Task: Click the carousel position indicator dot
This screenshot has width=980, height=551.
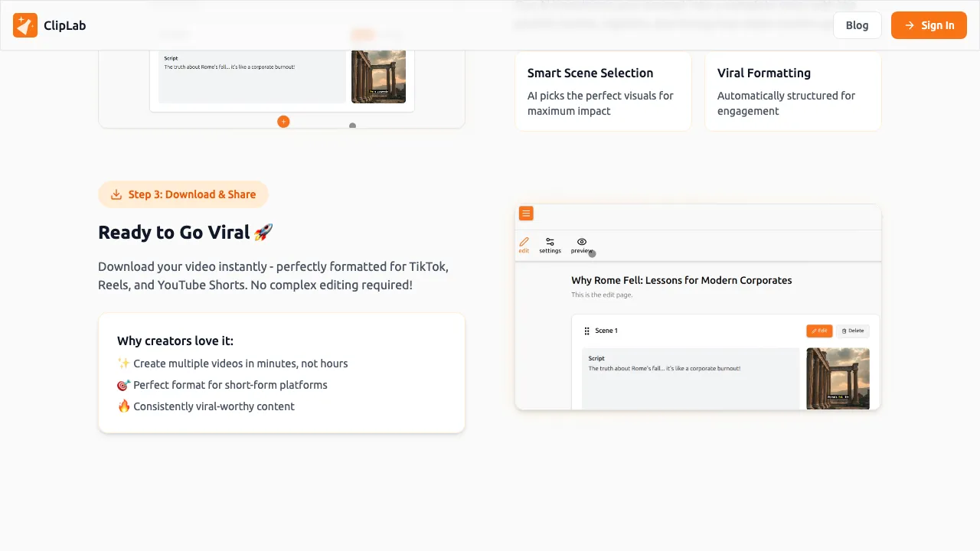Action: [352, 126]
